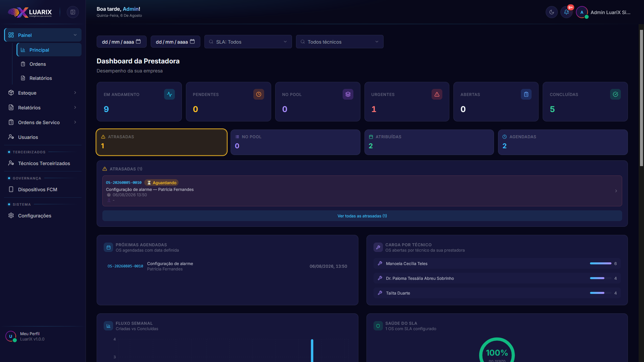Select Manoela Cecília Teles technician row
644x362 pixels.
pos(497,263)
